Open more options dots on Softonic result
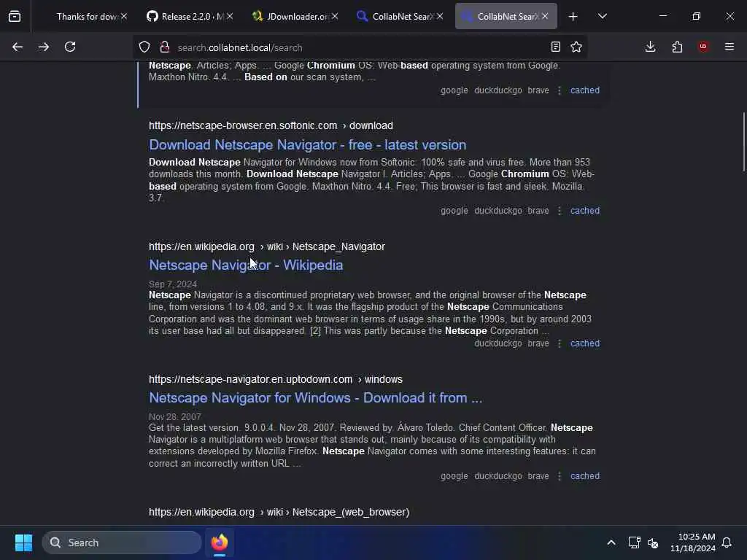747x560 pixels. click(560, 211)
